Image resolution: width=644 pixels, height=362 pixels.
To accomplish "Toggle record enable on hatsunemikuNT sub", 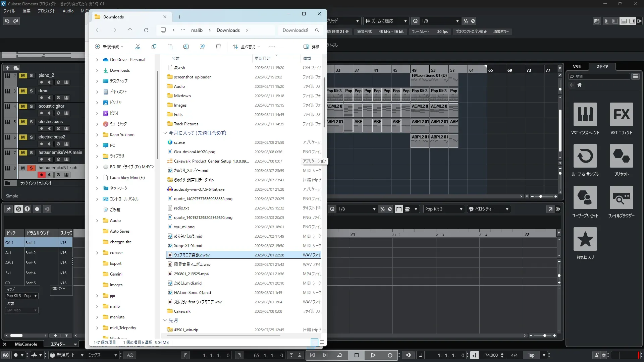I will coord(41,175).
